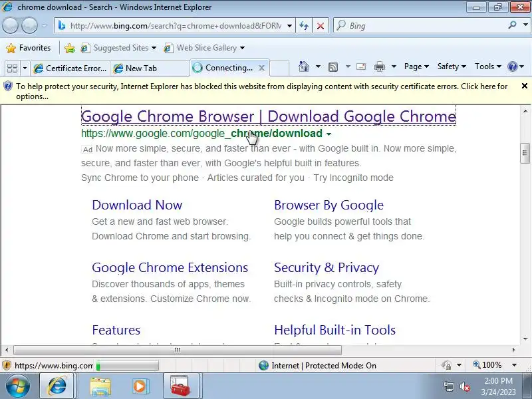Open Google Chrome Browser Download link
The height and width of the screenshot is (399, 532).
(x=269, y=116)
